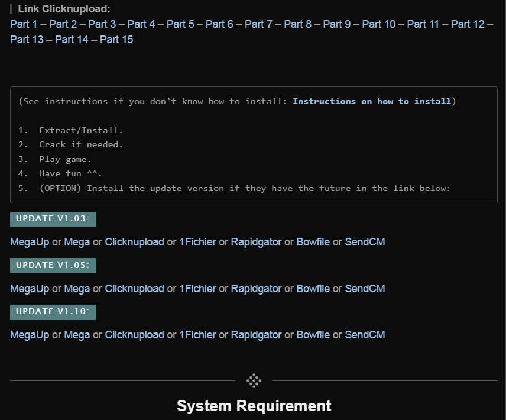Open Clicknupload Part 1 link
This screenshot has width=506, height=420.
[x=24, y=24]
